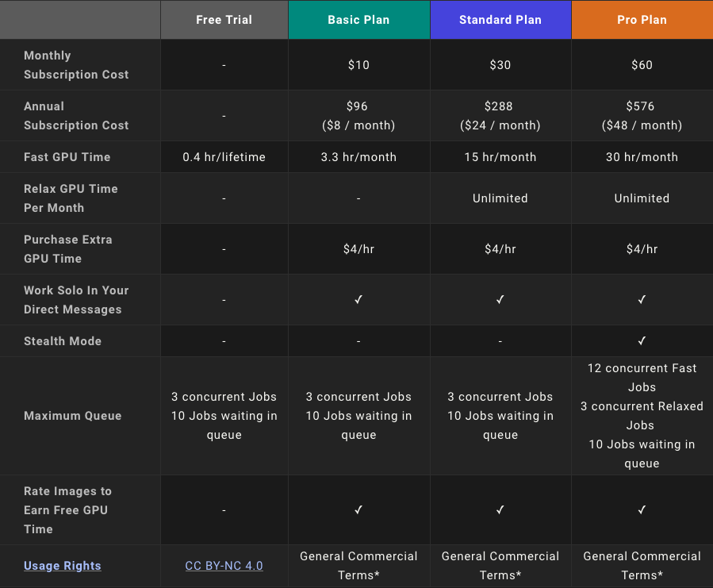Click the 0.4 hr/lifetime Free Trial cell
Image resolution: width=713 pixels, height=588 pixels.
[224, 157]
